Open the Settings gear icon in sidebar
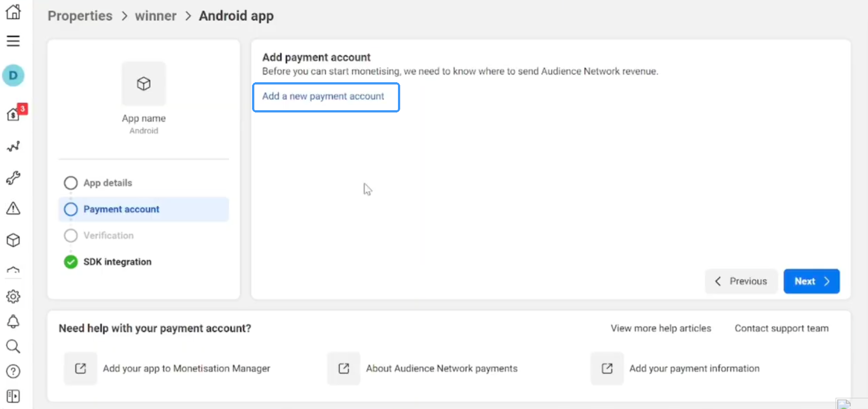 [13, 297]
